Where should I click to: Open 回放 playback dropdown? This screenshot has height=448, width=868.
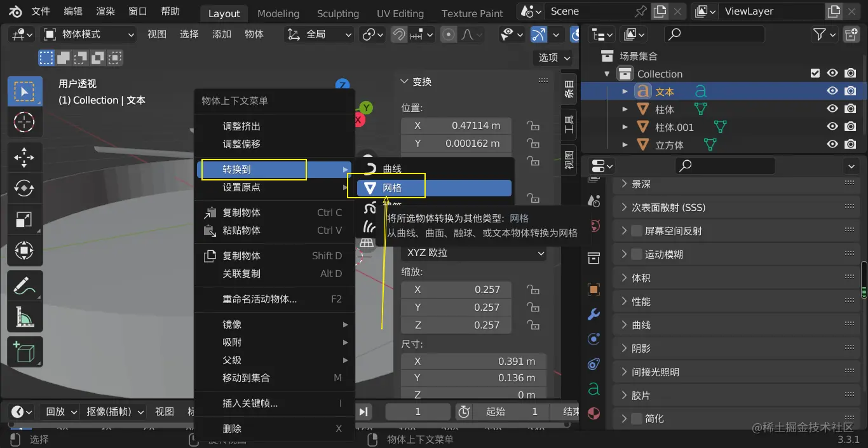60,412
